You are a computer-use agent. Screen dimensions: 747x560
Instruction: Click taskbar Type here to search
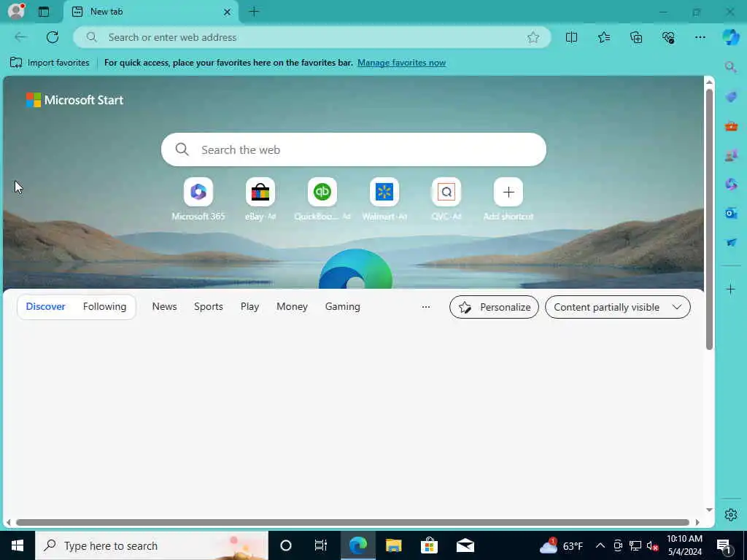click(152, 545)
